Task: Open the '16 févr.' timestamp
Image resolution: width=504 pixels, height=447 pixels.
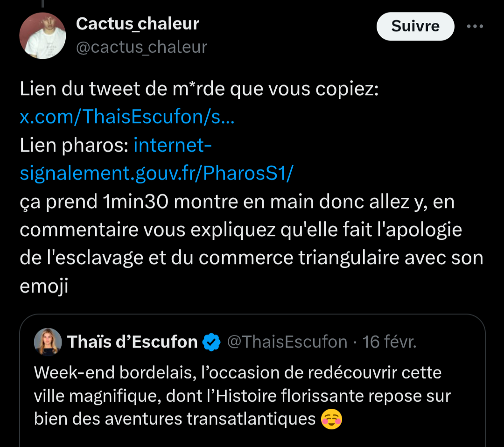Action: pos(389,342)
